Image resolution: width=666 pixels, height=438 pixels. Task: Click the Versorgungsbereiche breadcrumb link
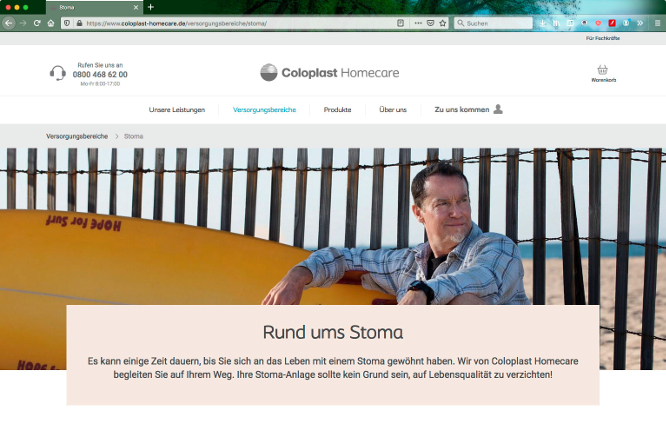pos(77,136)
